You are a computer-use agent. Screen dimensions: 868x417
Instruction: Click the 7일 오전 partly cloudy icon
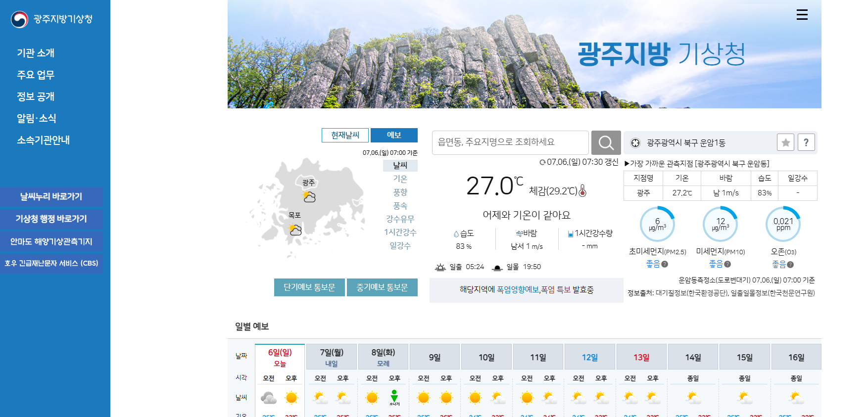tap(321, 398)
